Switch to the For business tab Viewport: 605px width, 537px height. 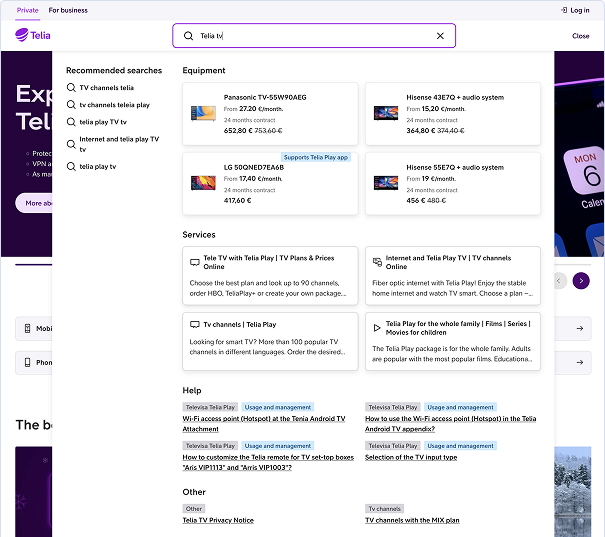coord(68,10)
